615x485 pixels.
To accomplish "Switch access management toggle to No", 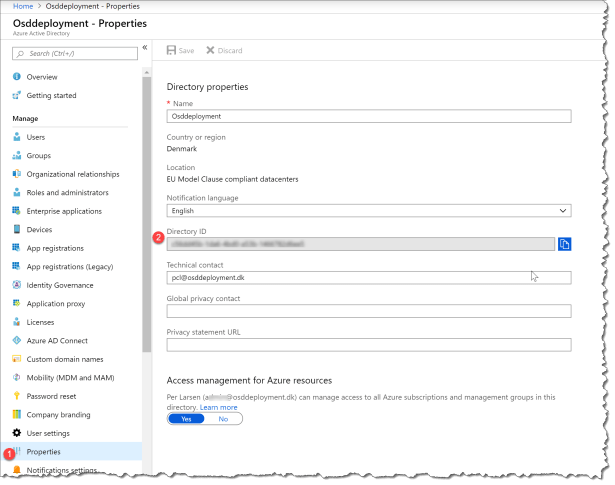I will pyautogui.click(x=223, y=419).
